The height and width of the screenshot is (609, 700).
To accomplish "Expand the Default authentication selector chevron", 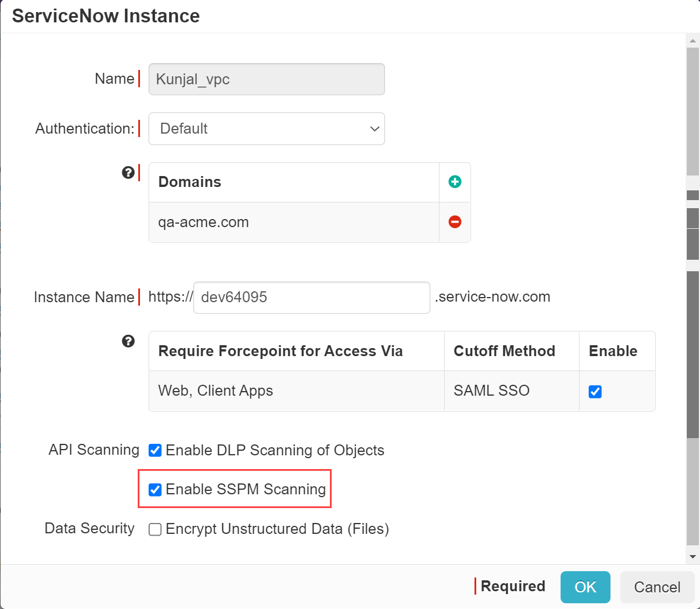I will 374,128.
